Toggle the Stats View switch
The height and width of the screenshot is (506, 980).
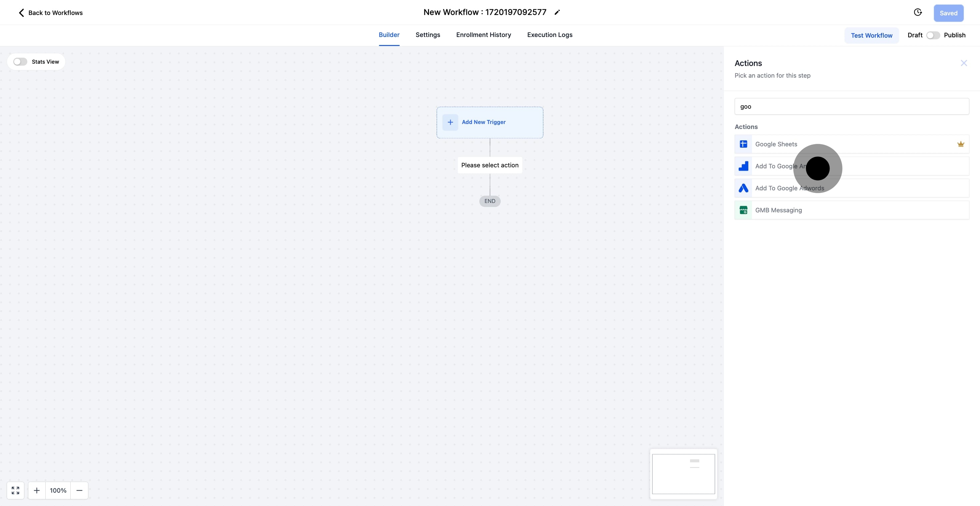tap(20, 62)
